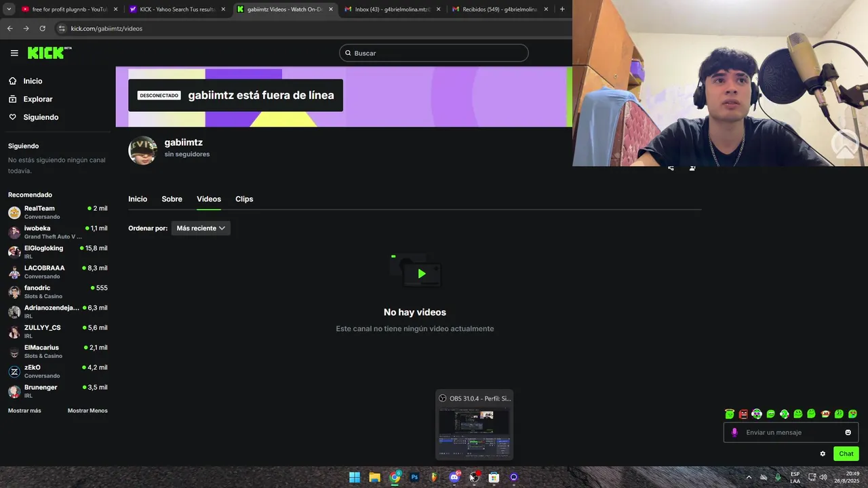Image resolution: width=868 pixels, height=488 pixels.
Task: Open FL Studio from taskbar
Action: pyautogui.click(x=434, y=477)
